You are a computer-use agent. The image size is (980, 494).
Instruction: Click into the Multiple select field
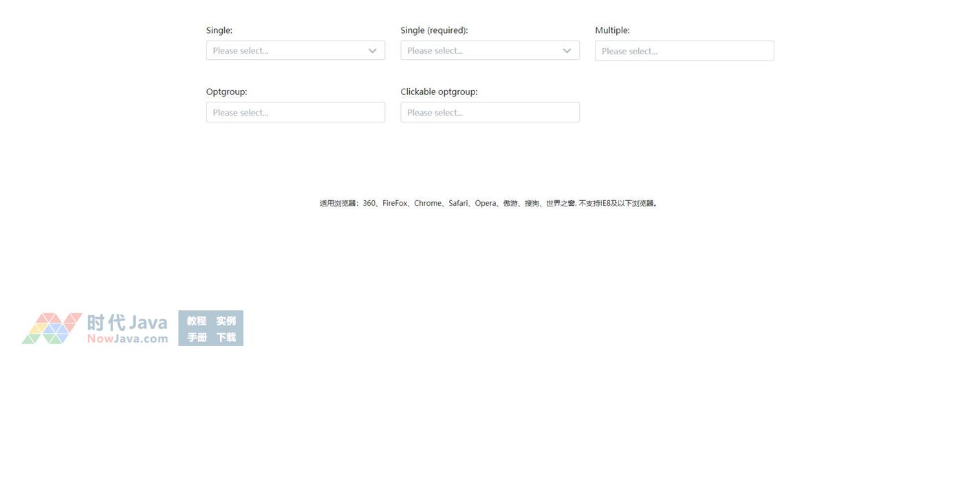[684, 51]
